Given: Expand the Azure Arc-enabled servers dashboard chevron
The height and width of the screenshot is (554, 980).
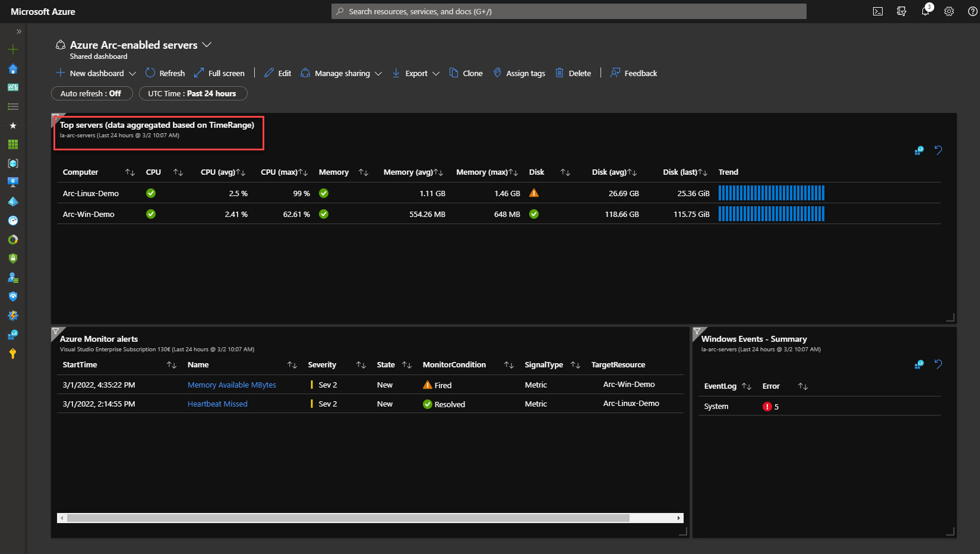Looking at the screenshot, I should coord(207,45).
